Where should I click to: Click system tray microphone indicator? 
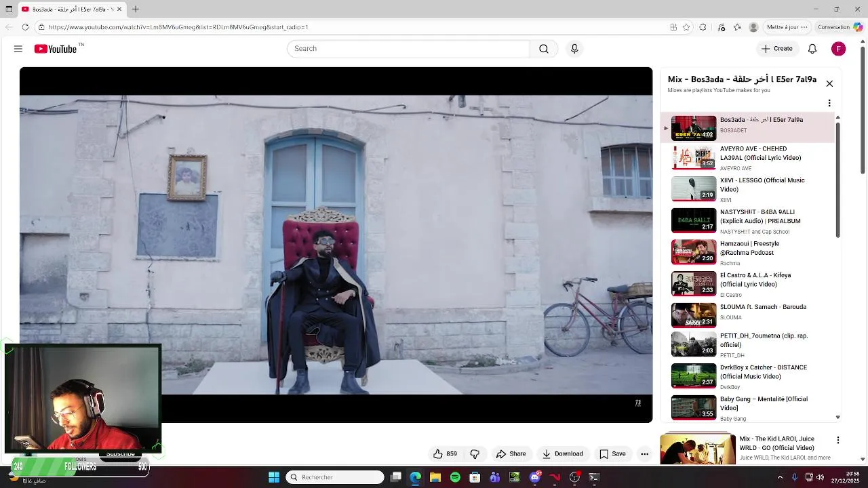(x=795, y=477)
